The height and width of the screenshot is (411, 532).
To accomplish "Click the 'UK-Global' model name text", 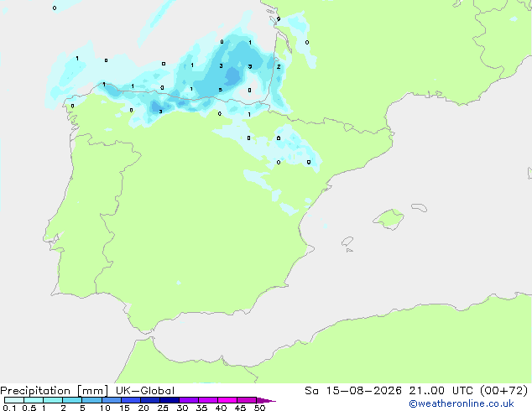I will 145,391.
